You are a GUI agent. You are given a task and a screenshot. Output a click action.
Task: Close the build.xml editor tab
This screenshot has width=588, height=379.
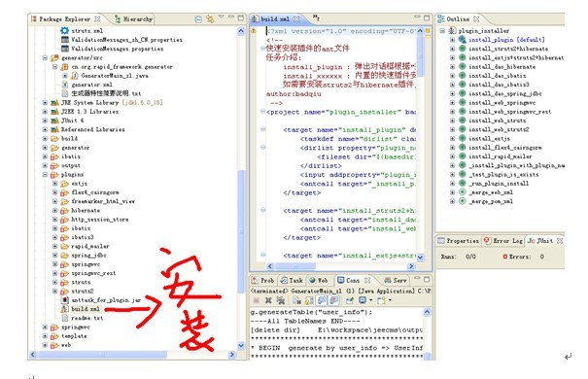tap(296, 18)
